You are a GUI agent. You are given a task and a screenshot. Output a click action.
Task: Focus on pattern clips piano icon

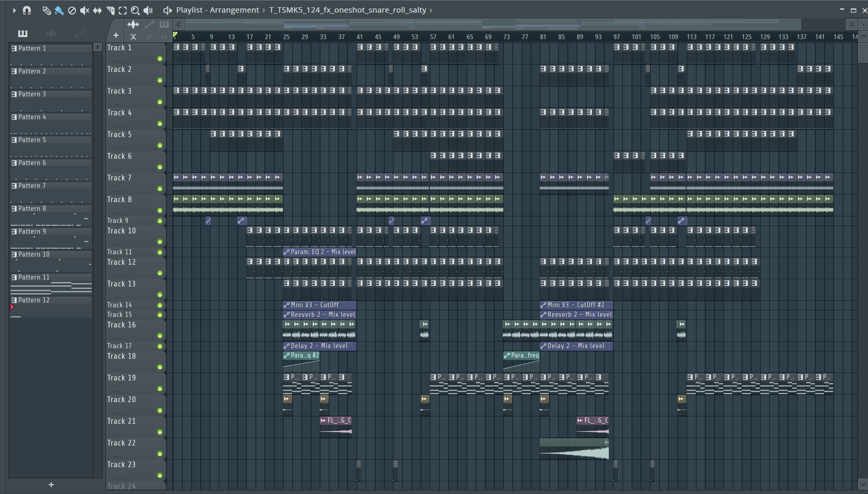point(164,24)
